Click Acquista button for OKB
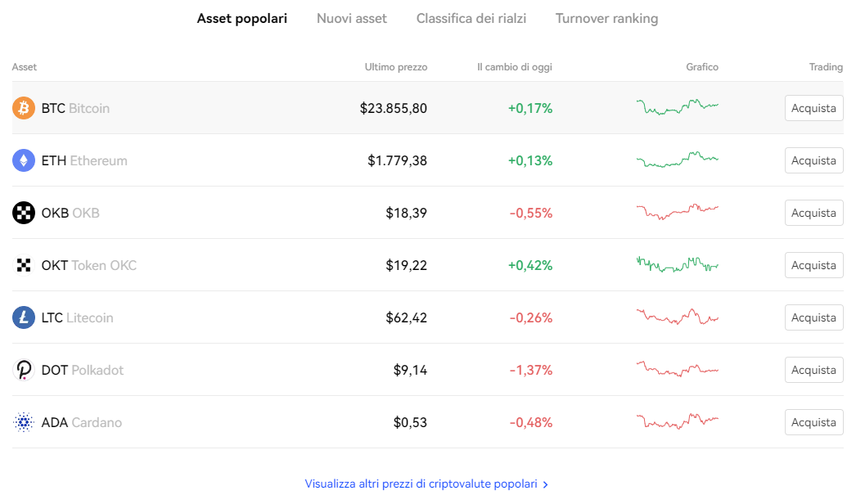 pyautogui.click(x=813, y=213)
